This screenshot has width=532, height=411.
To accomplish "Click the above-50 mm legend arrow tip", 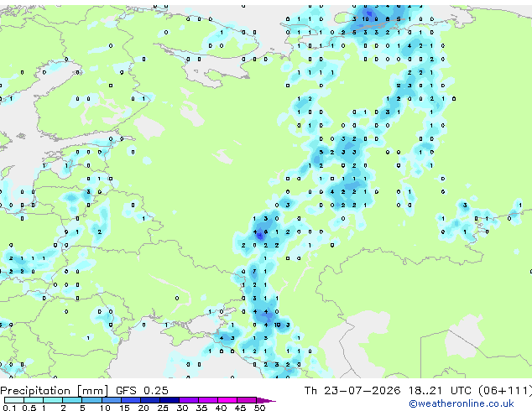I will 266,401.
